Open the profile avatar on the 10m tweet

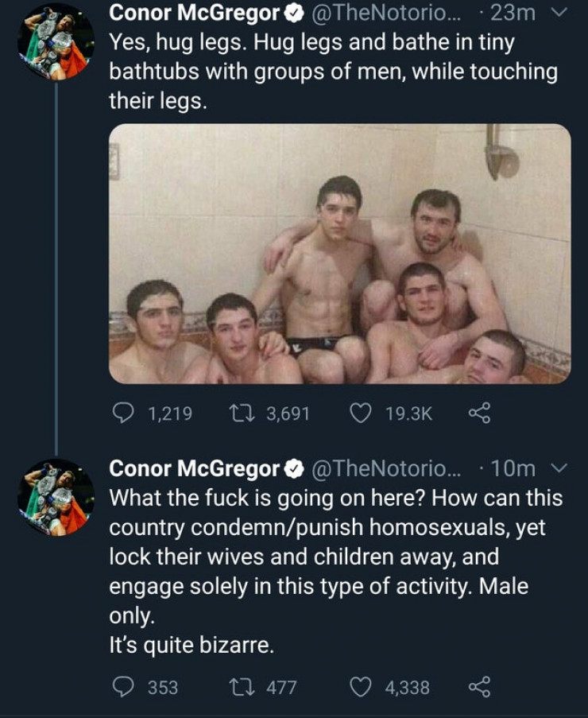[56, 496]
